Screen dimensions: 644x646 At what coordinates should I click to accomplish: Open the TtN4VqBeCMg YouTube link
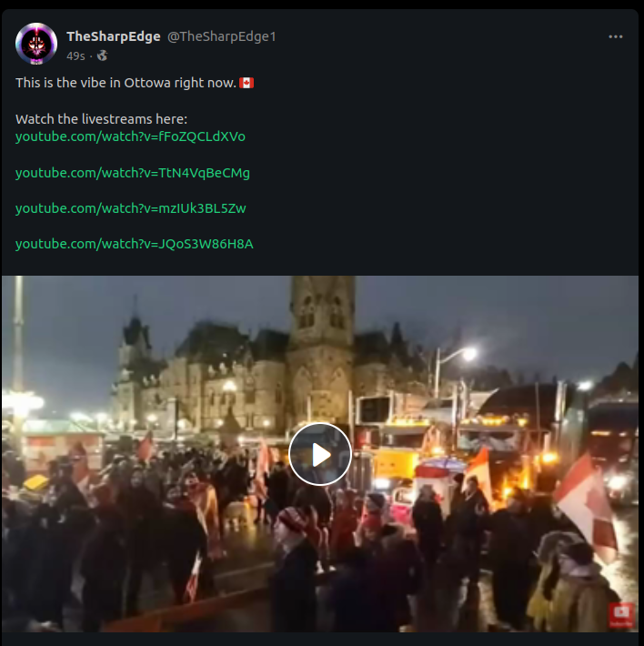(133, 173)
